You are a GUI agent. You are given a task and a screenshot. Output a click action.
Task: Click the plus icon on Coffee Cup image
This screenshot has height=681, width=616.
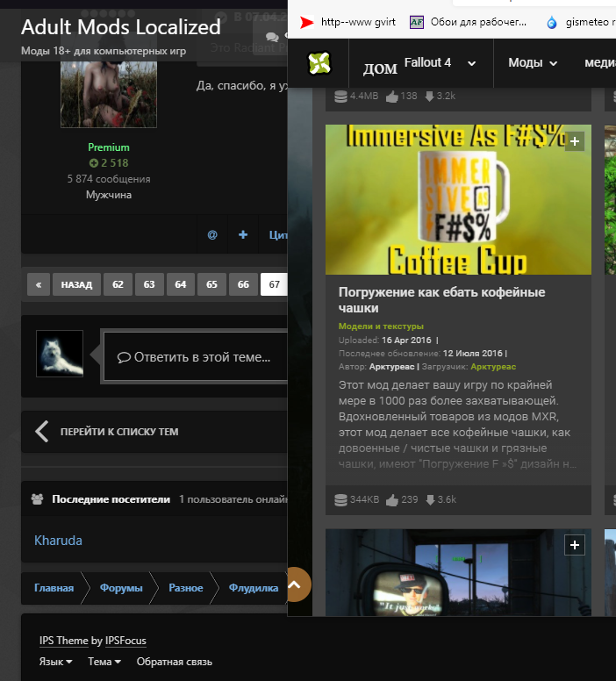(x=575, y=141)
